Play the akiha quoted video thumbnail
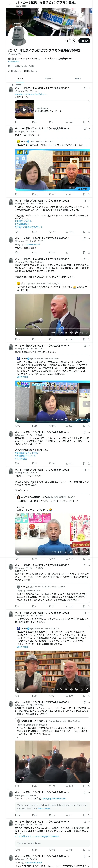 click(52, 170)
